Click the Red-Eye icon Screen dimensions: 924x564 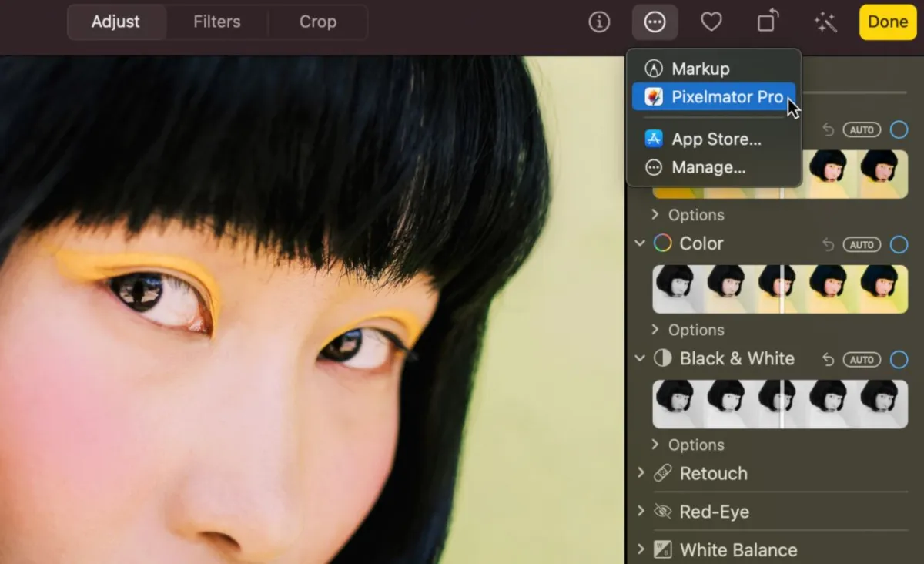pyautogui.click(x=662, y=512)
